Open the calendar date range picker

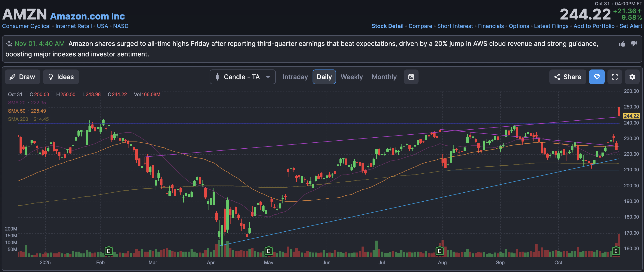click(x=411, y=77)
